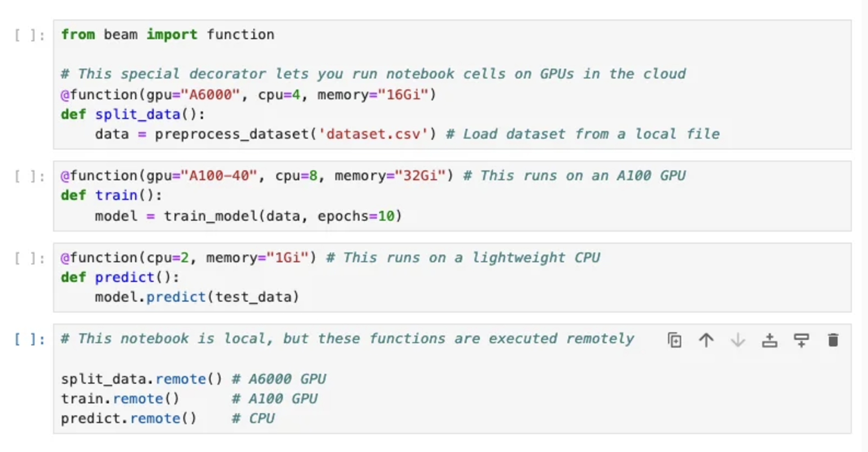Click the memory="1Gi" argument
The image size is (868, 452).
(257, 258)
